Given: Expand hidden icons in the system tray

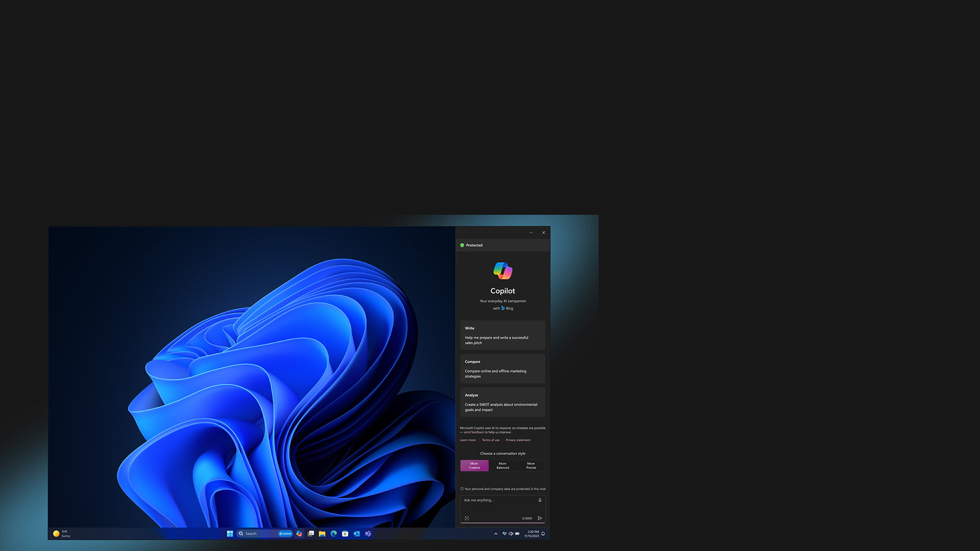Looking at the screenshot, I should (x=495, y=534).
